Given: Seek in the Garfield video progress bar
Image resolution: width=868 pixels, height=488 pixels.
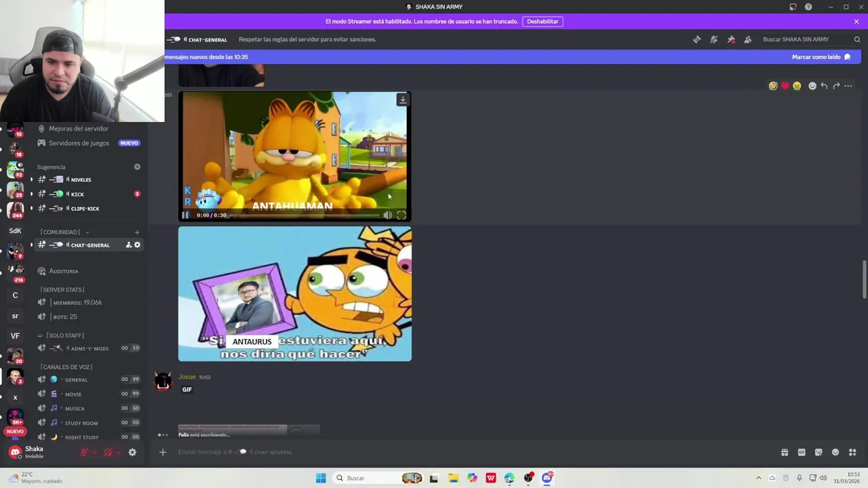Looking at the screenshot, I should (304, 215).
